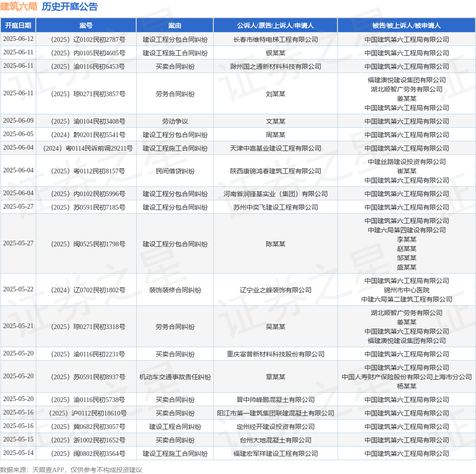Click case number (2024)粤0114民诉前调29211号

point(86,148)
